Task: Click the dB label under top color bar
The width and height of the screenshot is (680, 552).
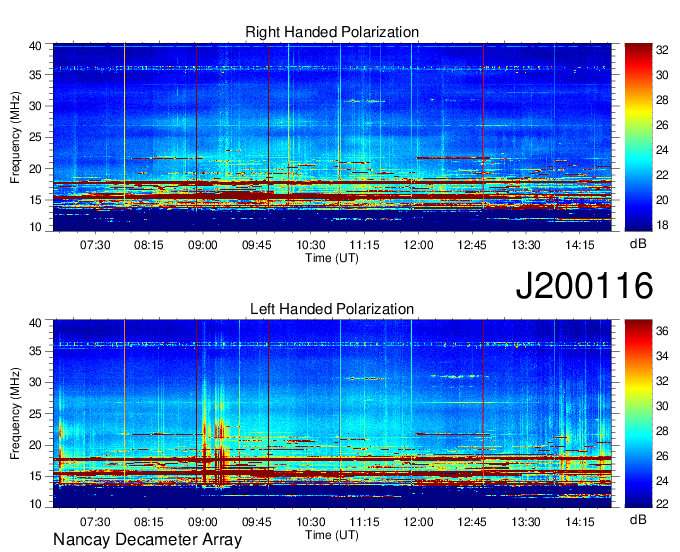Action: (638, 244)
